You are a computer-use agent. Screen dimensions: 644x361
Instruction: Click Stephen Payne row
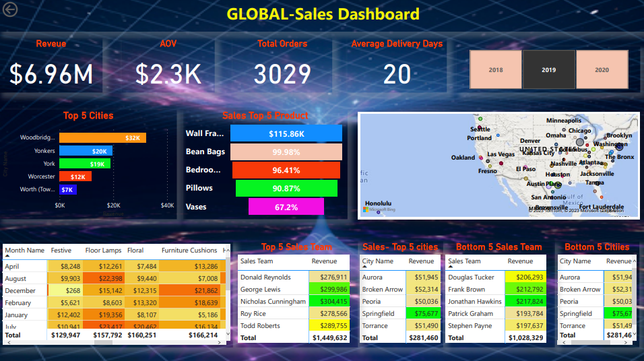[496, 326]
